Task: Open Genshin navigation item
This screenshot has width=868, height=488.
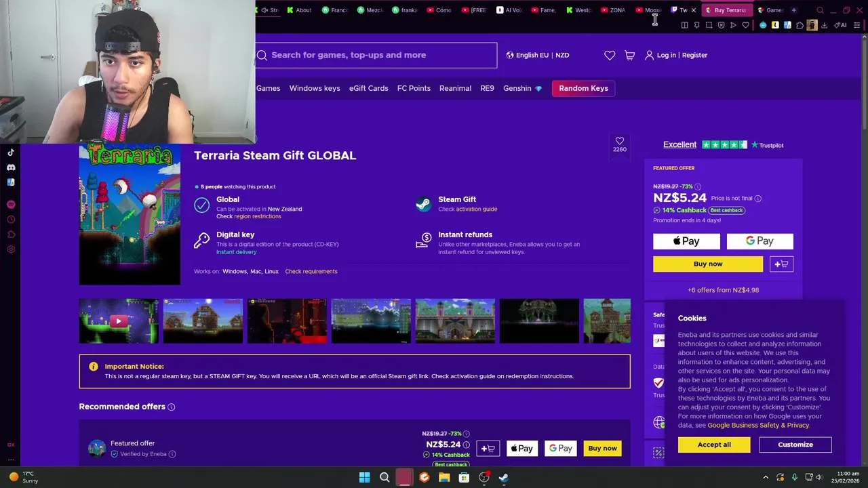Action: tap(522, 88)
